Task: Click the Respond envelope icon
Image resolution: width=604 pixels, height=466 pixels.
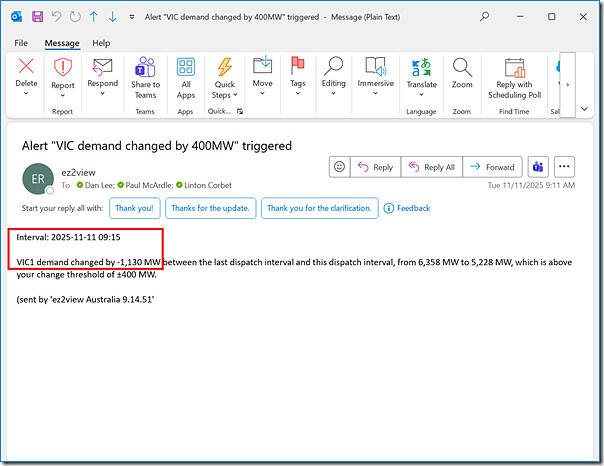Action: click(x=102, y=67)
